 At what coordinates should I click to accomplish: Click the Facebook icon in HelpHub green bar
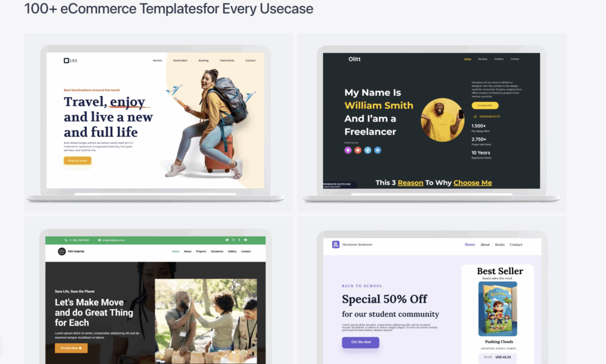[x=239, y=240]
